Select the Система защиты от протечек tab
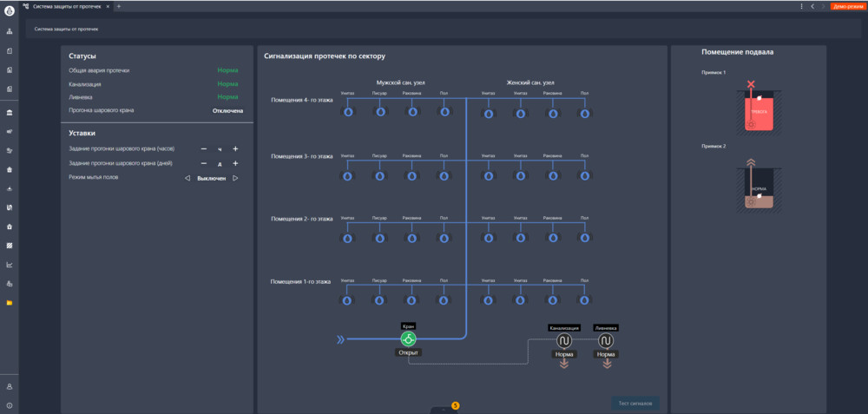The image size is (868, 414). click(65, 6)
